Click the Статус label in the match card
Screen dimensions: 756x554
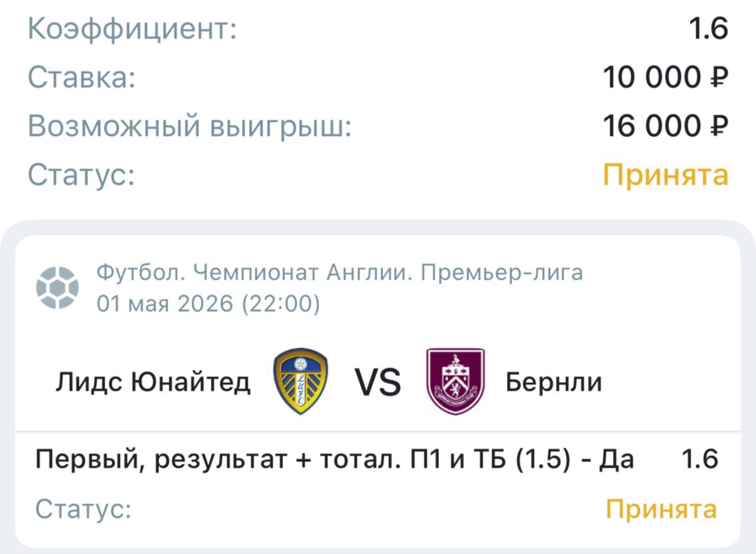tap(83, 508)
